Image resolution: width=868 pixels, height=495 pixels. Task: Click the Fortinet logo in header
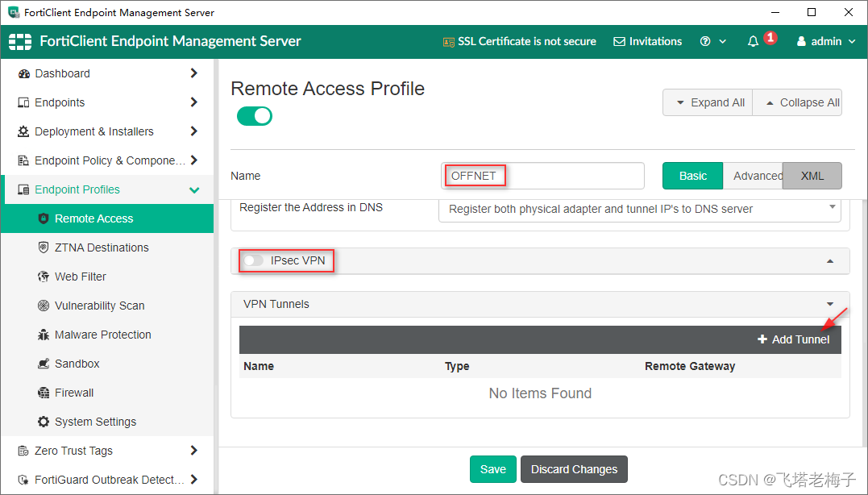pyautogui.click(x=20, y=42)
